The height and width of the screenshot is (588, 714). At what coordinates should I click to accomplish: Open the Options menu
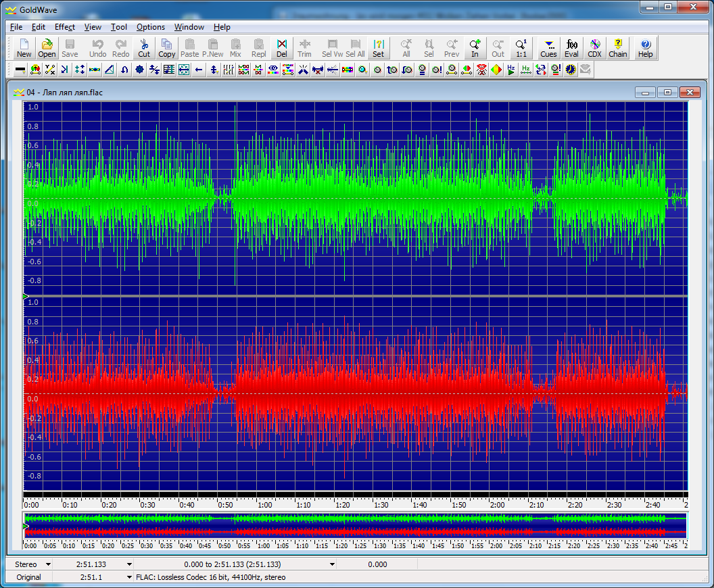150,27
